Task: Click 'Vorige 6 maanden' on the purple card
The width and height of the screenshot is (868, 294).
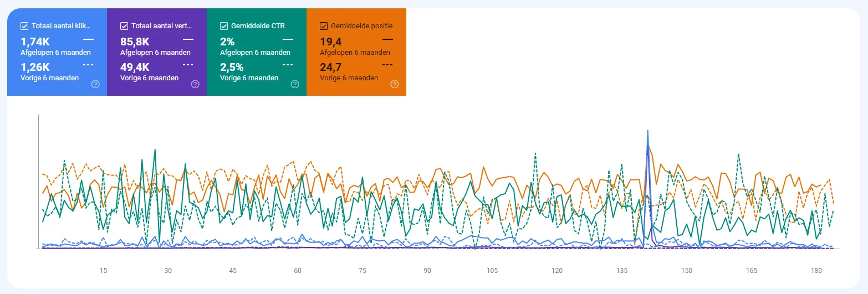Action: (x=149, y=78)
